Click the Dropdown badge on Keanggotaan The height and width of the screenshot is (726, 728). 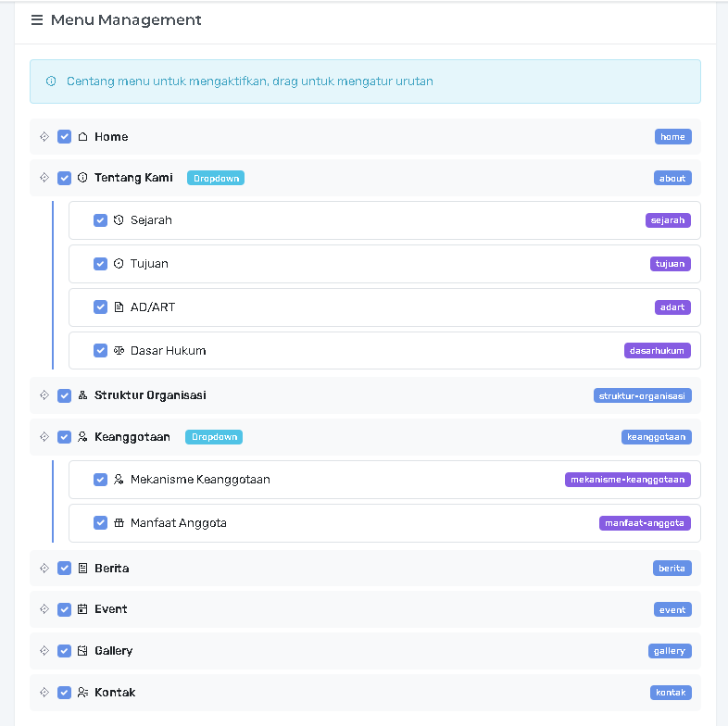213,437
